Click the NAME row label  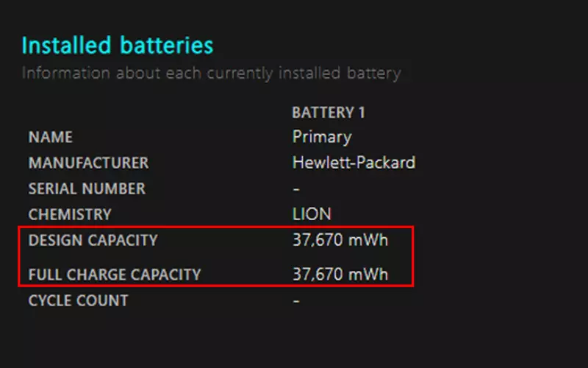point(51,137)
